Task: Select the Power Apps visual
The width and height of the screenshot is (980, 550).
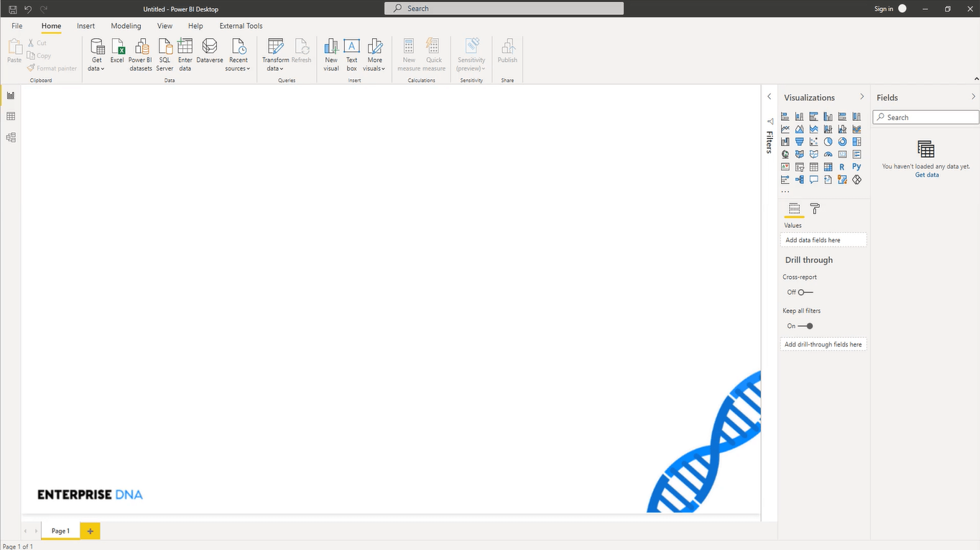Action: (x=856, y=180)
